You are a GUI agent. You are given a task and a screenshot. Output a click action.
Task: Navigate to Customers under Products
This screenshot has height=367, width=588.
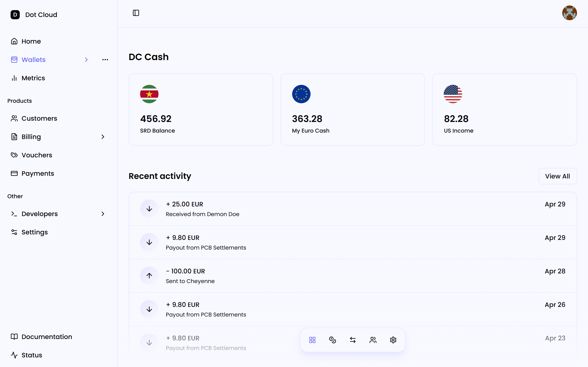[x=39, y=118]
